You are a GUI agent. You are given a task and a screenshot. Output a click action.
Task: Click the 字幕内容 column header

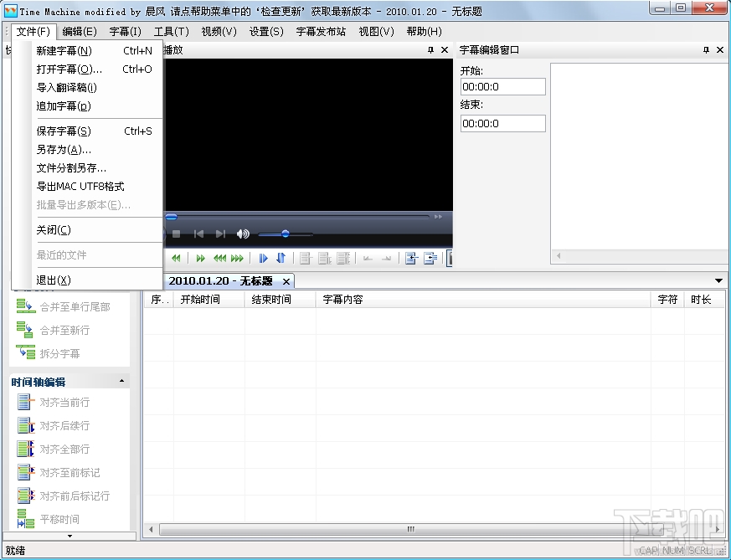pyautogui.click(x=483, y=300)
